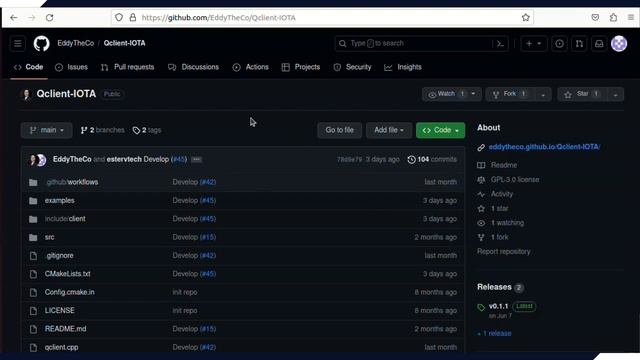This screenshot has width=640, height=360.
Task: Open the Watch notifications dropdown
Action: click(x=451, y=94)
